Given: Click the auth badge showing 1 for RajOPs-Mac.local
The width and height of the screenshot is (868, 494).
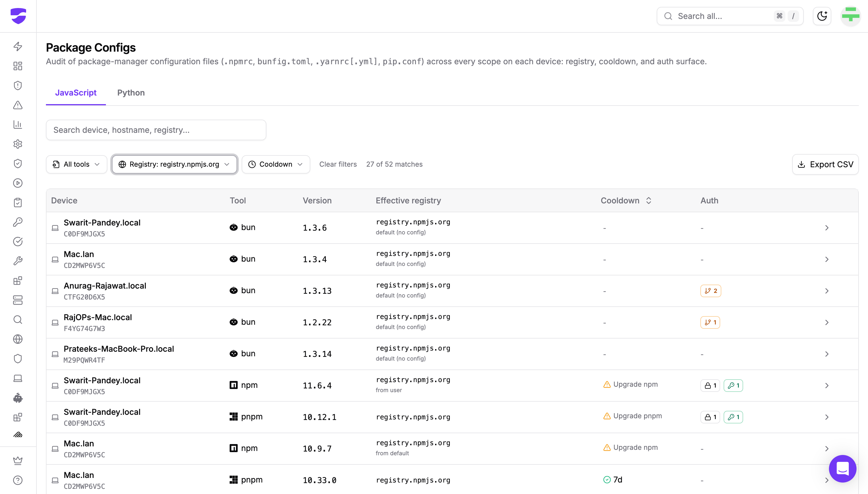Looking at the screenshot, I should point(710,322).
